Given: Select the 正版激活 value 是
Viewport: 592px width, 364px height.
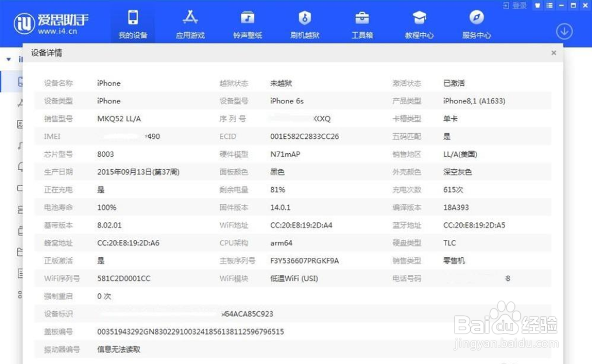Looking at the screenshot, I should pos(101,261).
